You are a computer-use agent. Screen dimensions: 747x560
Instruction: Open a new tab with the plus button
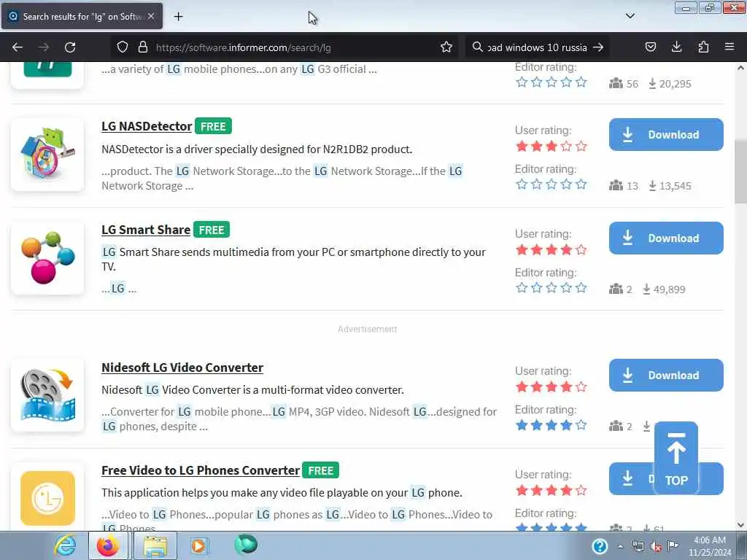click(178, 17)
